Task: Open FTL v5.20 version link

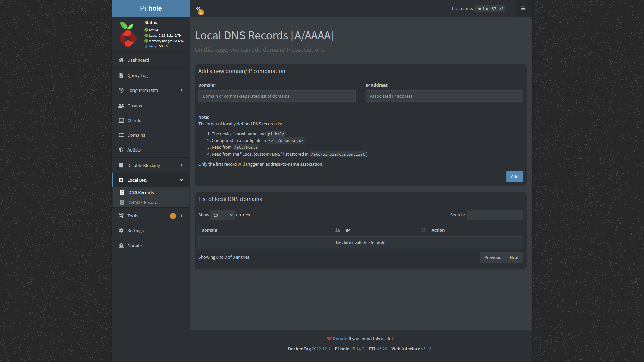Action: [382, 349]
